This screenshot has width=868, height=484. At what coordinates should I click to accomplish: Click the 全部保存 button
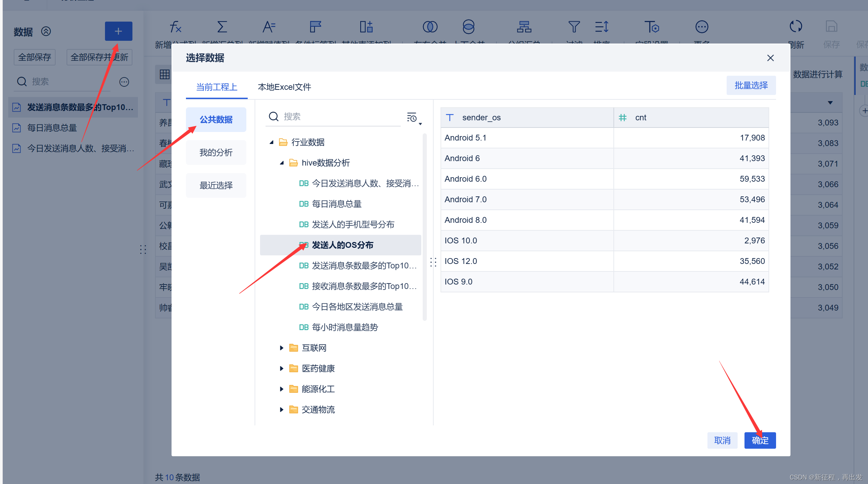[35, 57]
